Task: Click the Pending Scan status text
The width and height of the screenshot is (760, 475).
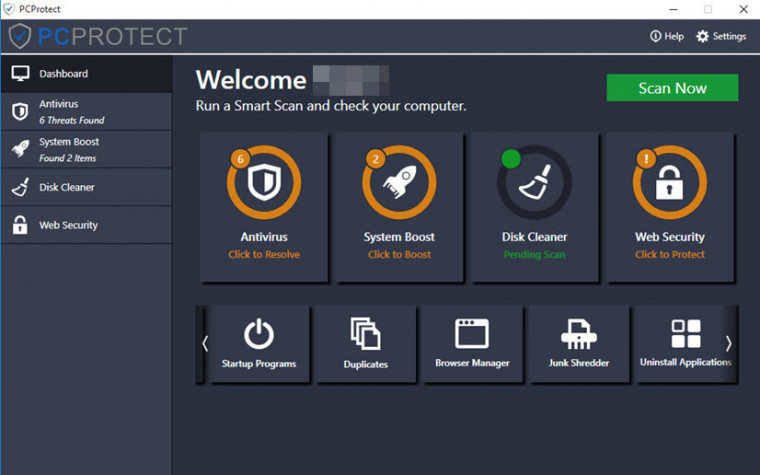Action: (x=535, y=254)
